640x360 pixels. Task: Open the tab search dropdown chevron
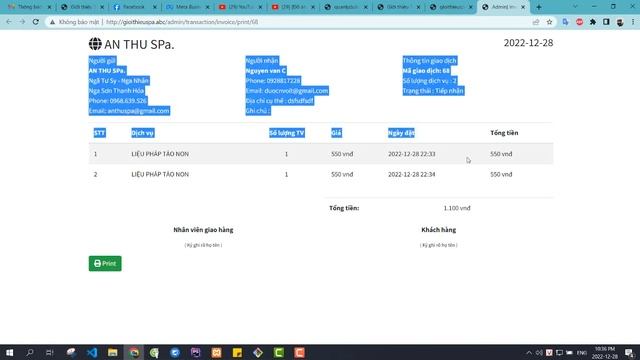575,7
